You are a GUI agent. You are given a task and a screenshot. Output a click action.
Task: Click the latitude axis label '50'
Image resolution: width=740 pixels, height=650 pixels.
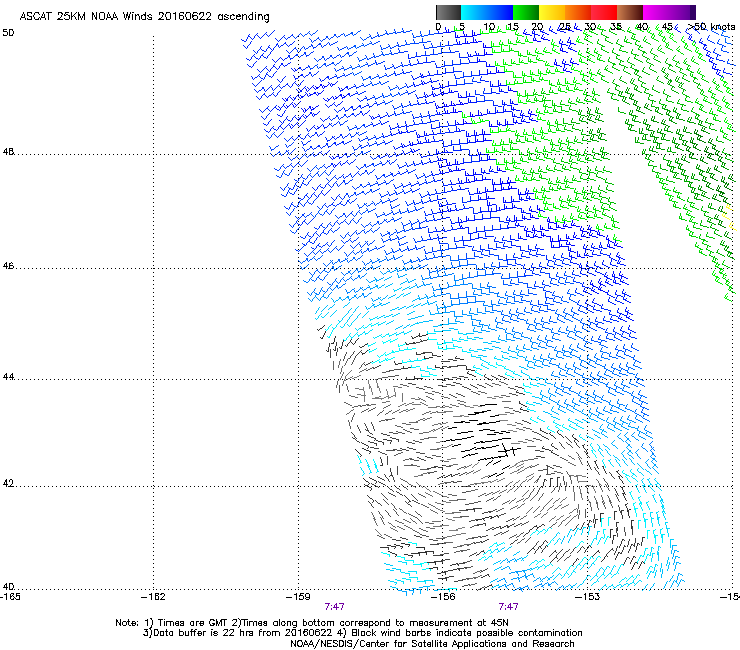tap(8, 33)
